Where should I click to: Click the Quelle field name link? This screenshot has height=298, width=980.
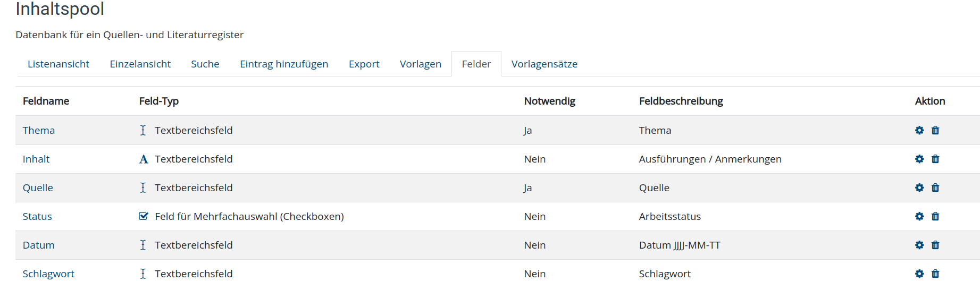pos(38,188)
